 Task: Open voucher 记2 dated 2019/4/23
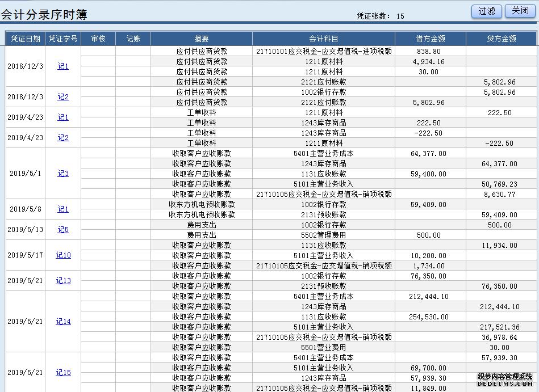[x=63, y=138]
